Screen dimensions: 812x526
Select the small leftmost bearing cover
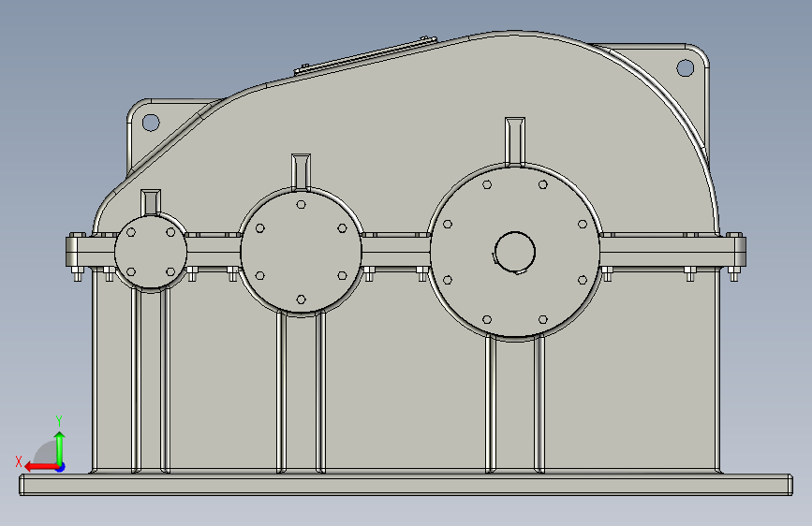[x=151, y=252]
